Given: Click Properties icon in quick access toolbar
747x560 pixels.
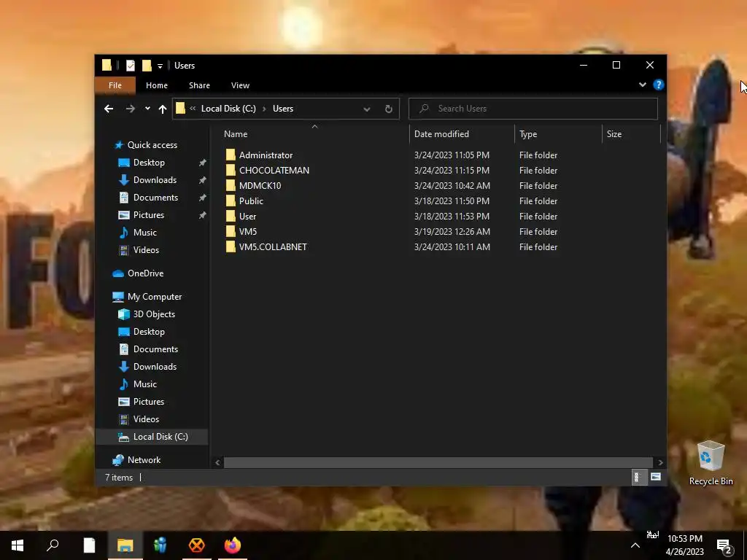Looking at the screenshot, I should click(x=131, y=65).
